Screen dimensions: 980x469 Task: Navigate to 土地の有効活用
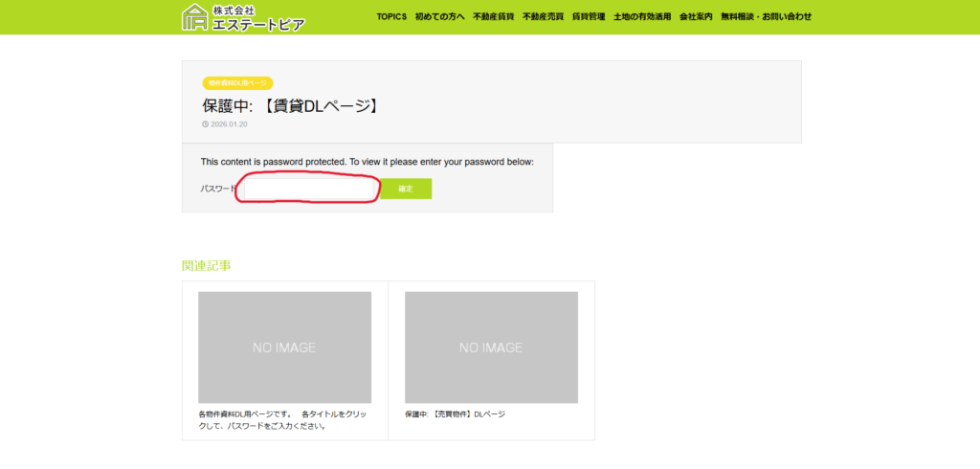point(641,16)
